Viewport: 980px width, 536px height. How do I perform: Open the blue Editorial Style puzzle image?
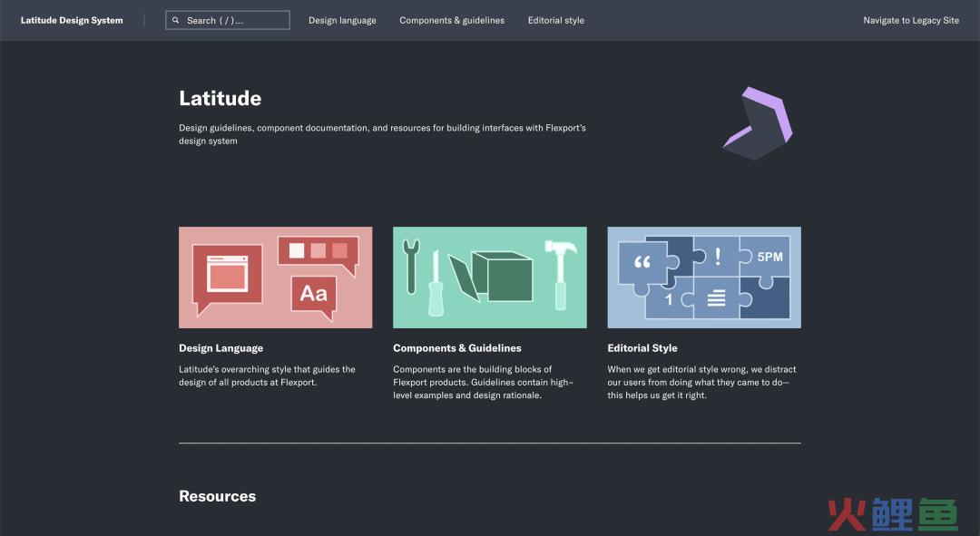704,278
